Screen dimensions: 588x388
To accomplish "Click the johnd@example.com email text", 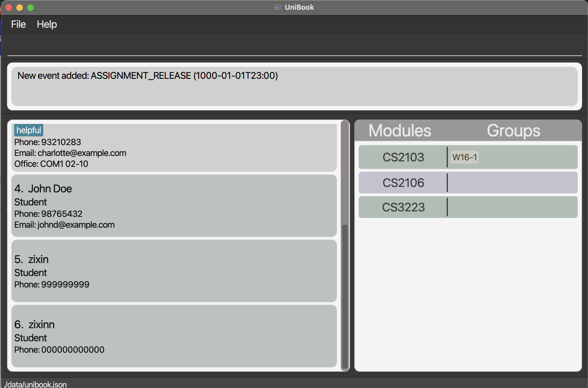I will tap(76, 225).
